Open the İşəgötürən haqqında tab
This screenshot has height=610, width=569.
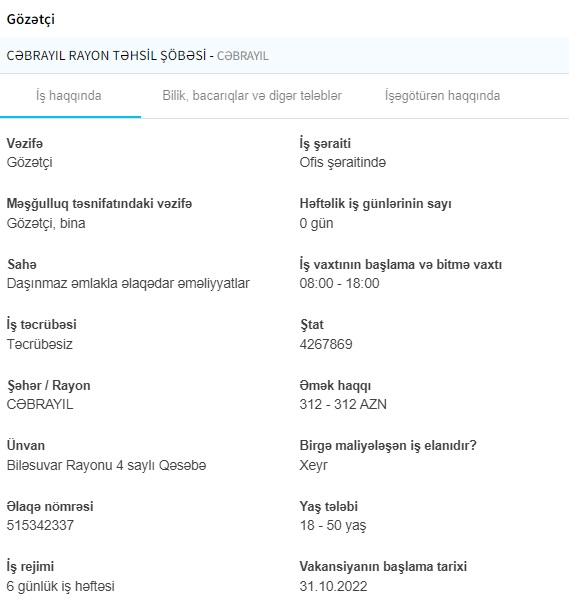pos(443,96)
